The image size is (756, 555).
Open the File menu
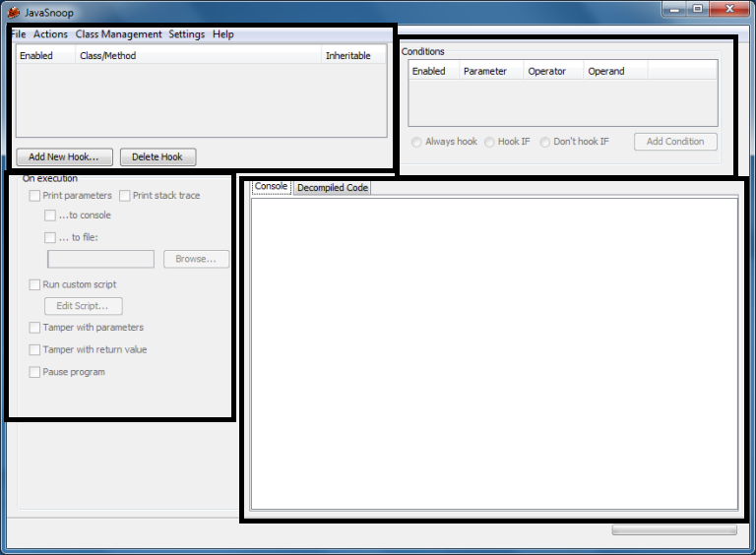[19, 34]
